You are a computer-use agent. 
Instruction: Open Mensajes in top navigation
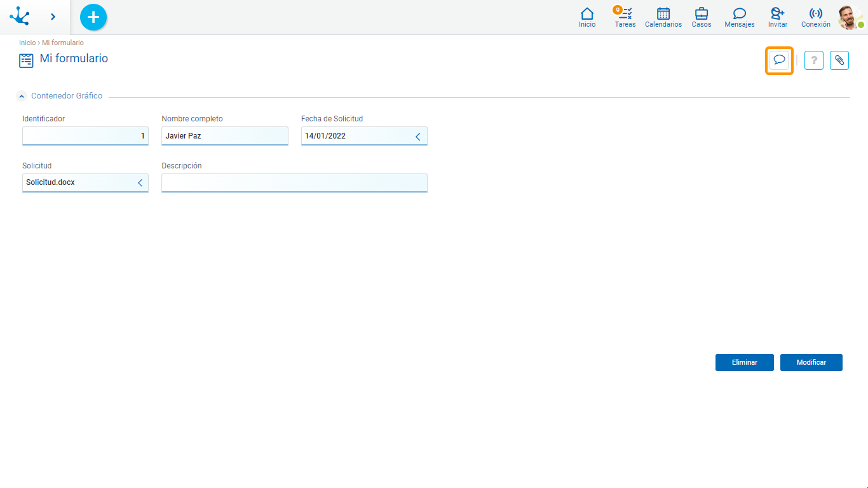(739, 17)
